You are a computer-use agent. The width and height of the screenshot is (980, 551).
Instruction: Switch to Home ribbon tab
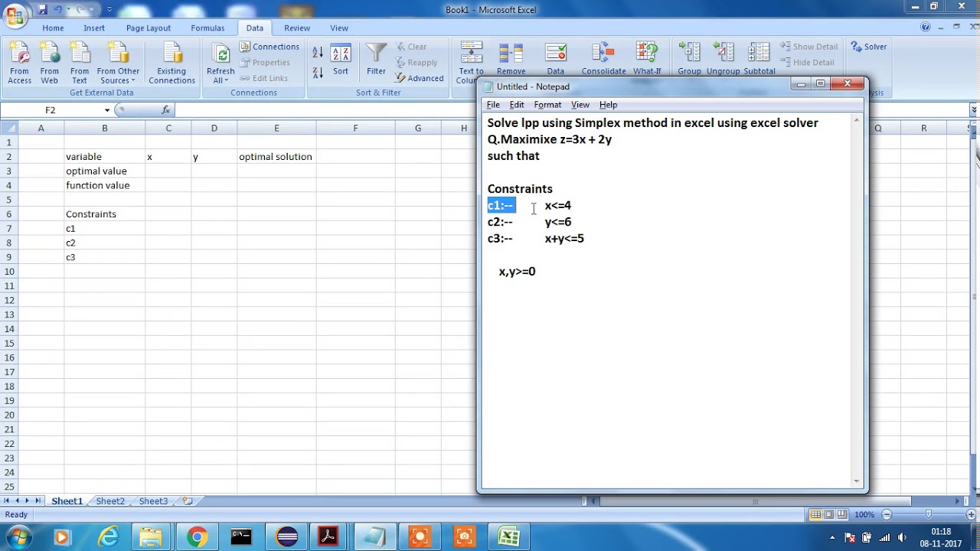[x=53, y=28]
